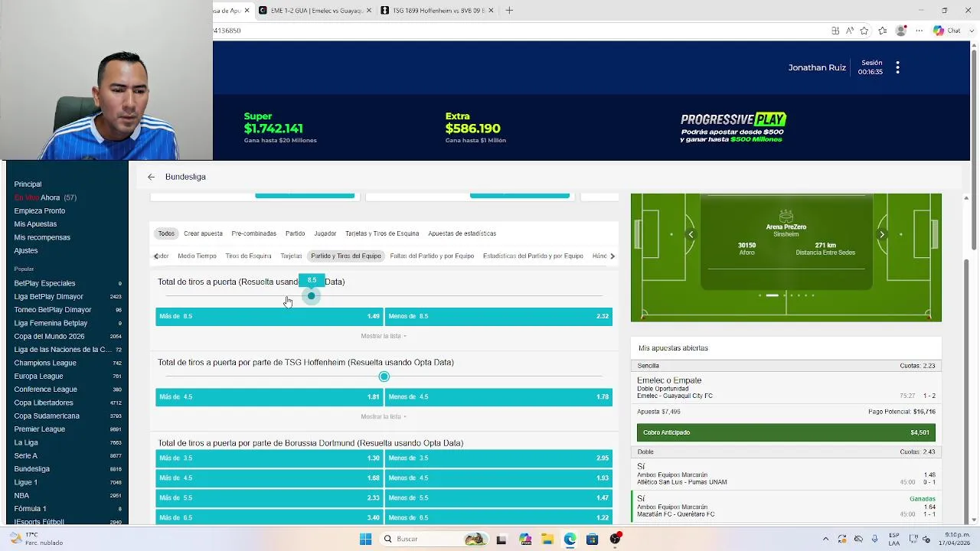980x551 pixels.
Task: Open a new browser tab
Action: 509,10
